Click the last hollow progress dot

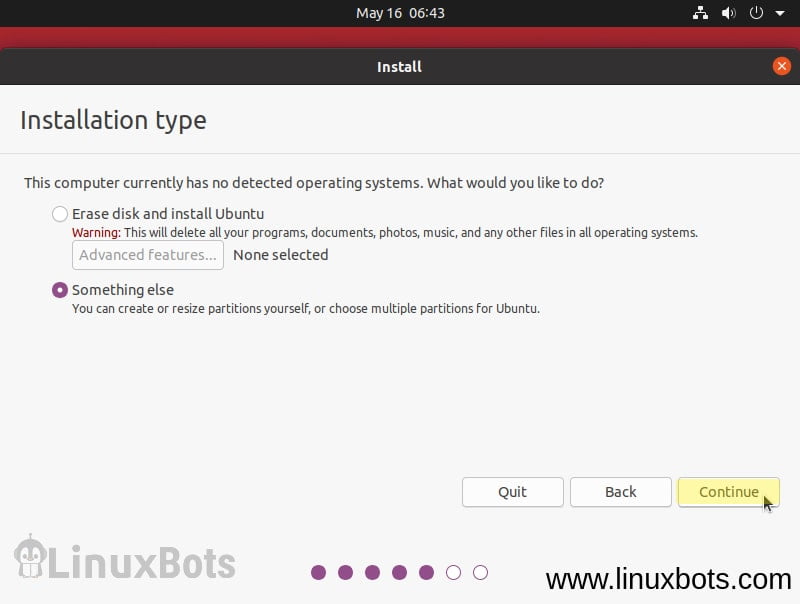(480, 572)
